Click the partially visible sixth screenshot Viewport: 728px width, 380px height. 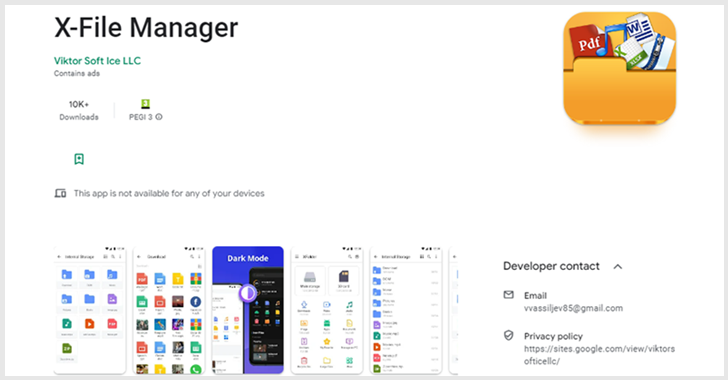tap(454, 310)
